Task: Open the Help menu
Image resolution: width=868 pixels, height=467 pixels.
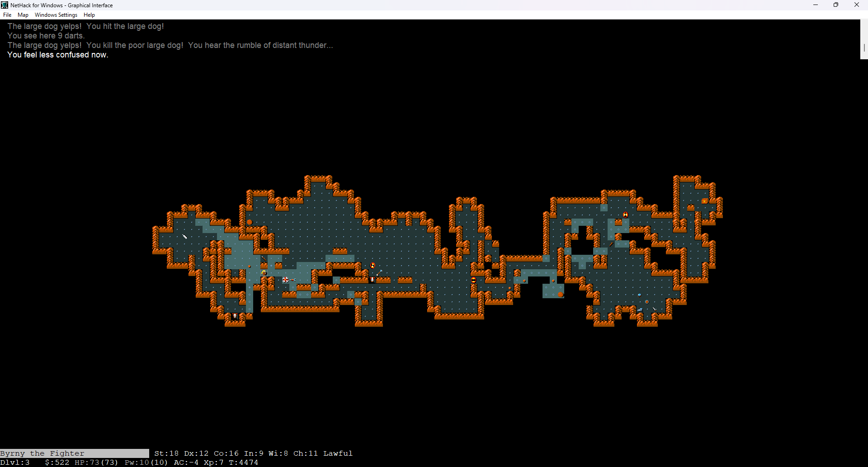Action: pyautogui.click(x=89, y=15)
